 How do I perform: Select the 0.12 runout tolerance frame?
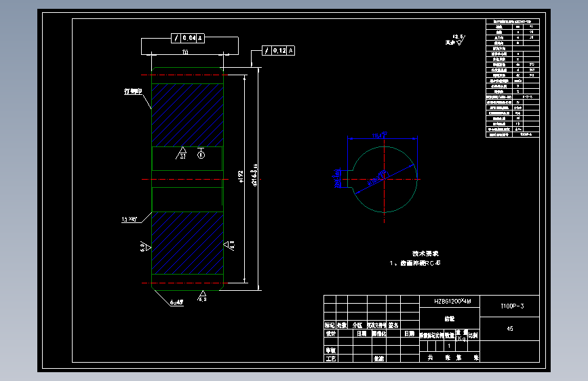tap(278, 51)
